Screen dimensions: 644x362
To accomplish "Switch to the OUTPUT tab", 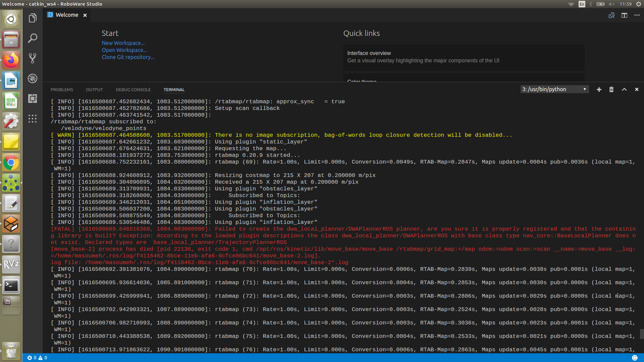I will 94,90.
